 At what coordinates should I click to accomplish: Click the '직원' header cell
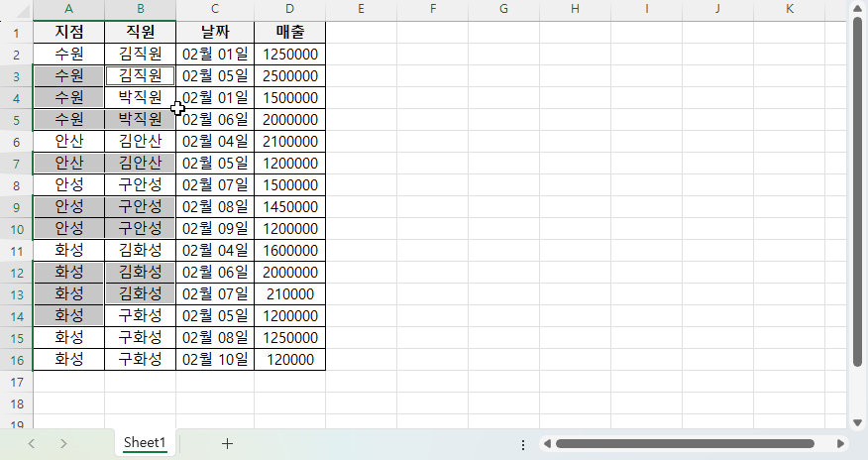tap(140, 32)
